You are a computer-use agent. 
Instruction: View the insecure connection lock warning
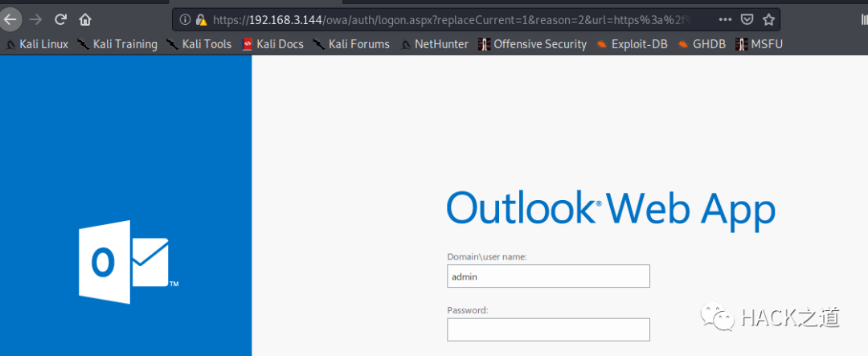(x=202, y=20)
